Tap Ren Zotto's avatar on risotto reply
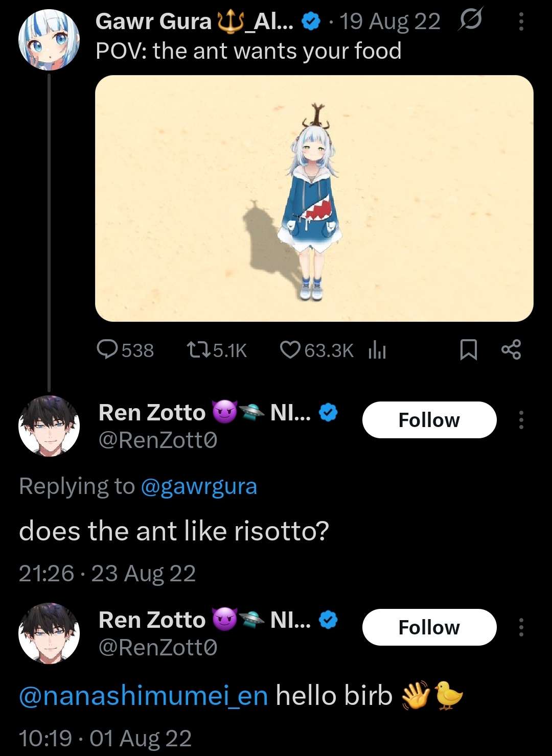This screenshot has width=552, height=756. point(49,426)
